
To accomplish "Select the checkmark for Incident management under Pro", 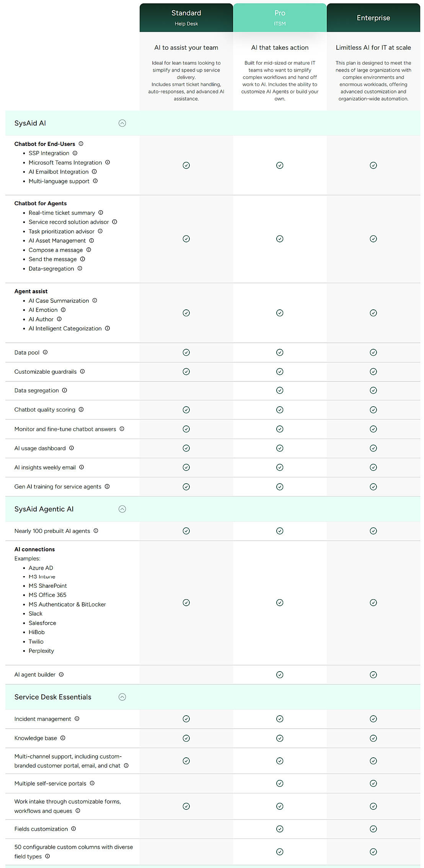I will tap(280, 719).
